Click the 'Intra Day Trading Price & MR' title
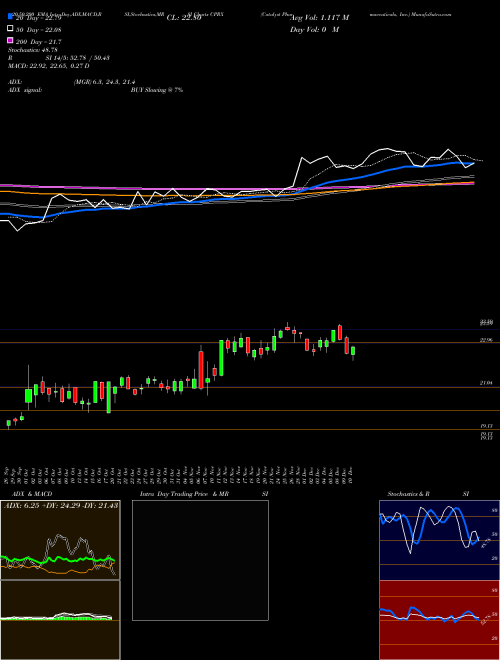Screen dimensions: 500x660 pyautogui.click(x=184, y=494)
